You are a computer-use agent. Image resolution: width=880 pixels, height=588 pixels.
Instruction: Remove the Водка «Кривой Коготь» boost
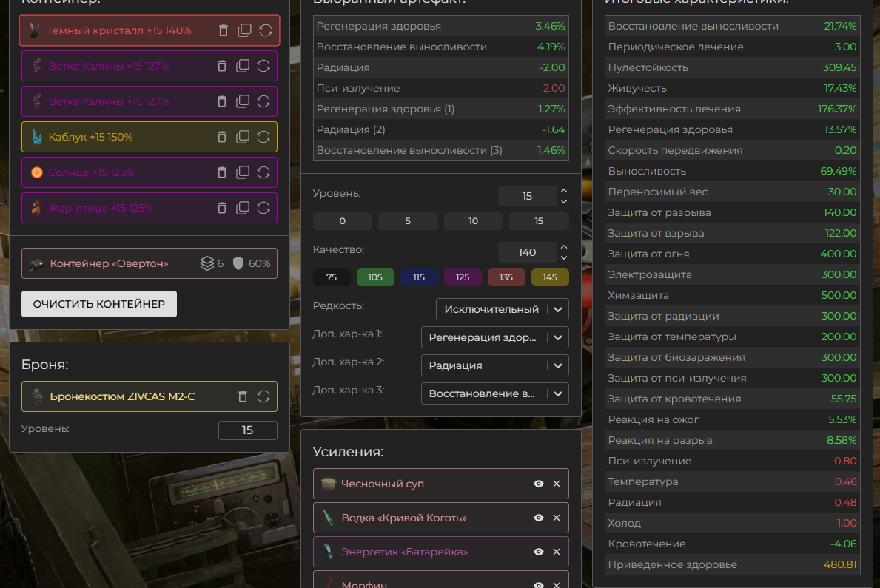(556, 518)
